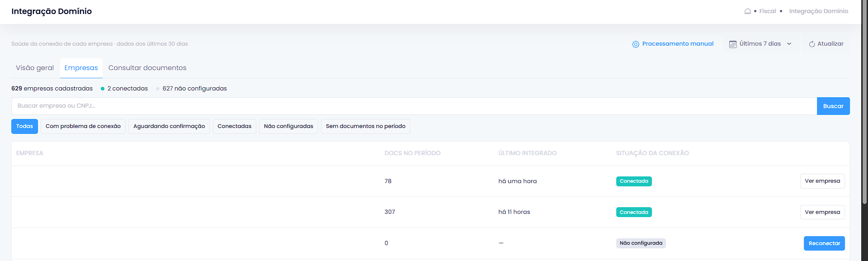Focus the Buscar empresa ou CNPJ field

click(414, 106)
